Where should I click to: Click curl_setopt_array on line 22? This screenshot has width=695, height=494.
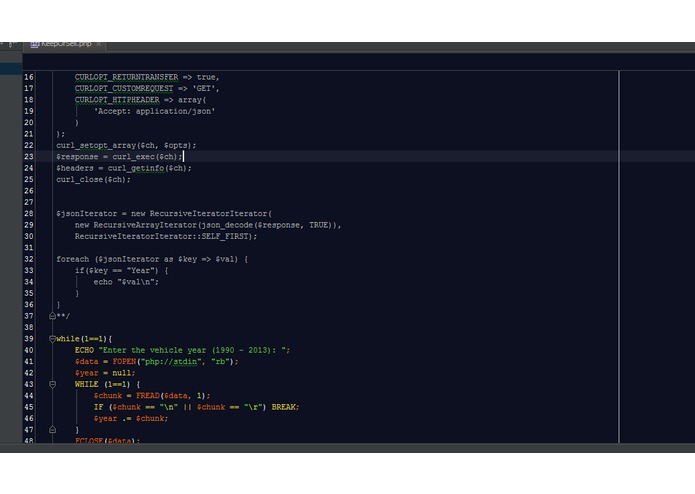click(x=96, y=145)
